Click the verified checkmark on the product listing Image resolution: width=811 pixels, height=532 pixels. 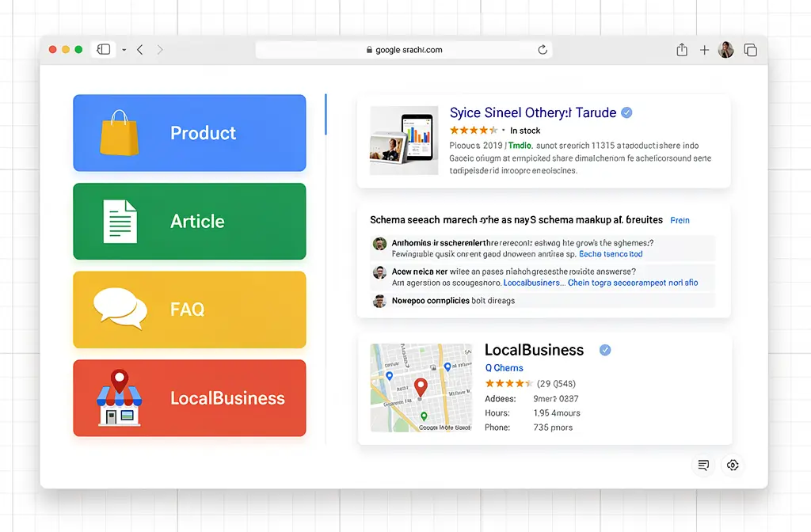pyautogui.click(x=626, y=112)
